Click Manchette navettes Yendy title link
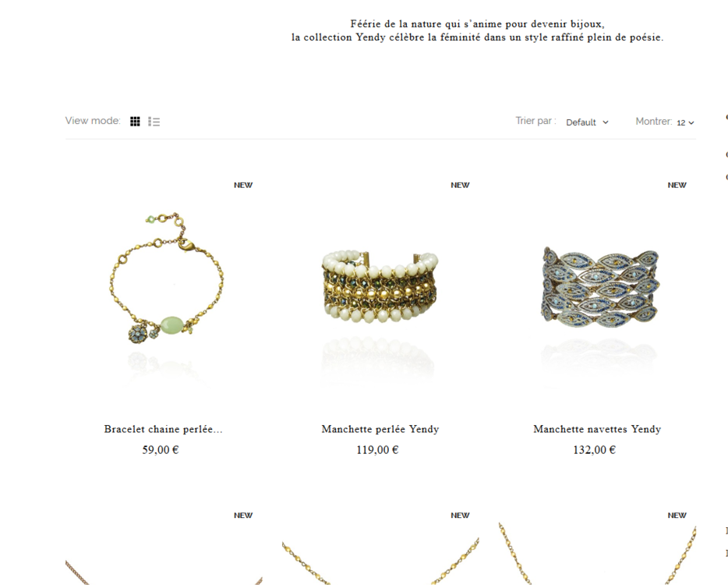The height and width of the screenshot is (585, 728). point(597,429)
